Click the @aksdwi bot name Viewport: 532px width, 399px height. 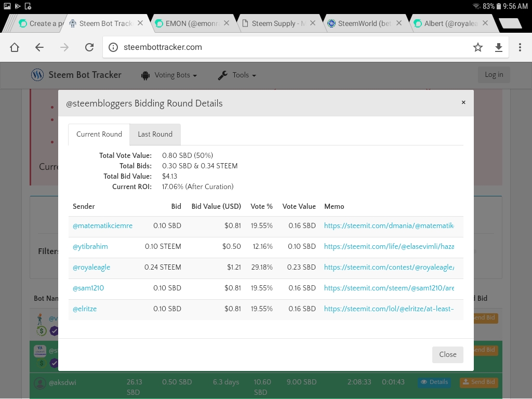62,383
